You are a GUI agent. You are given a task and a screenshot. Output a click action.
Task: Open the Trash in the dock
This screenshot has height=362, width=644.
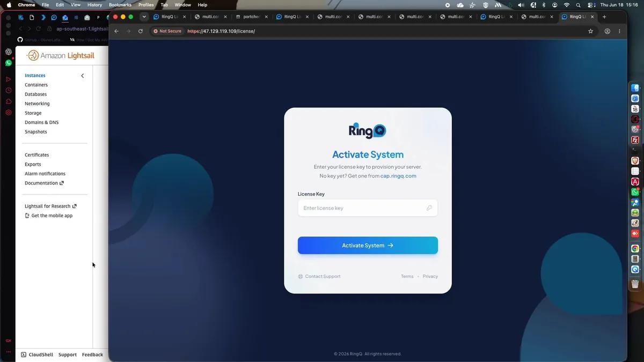point(635,284)
